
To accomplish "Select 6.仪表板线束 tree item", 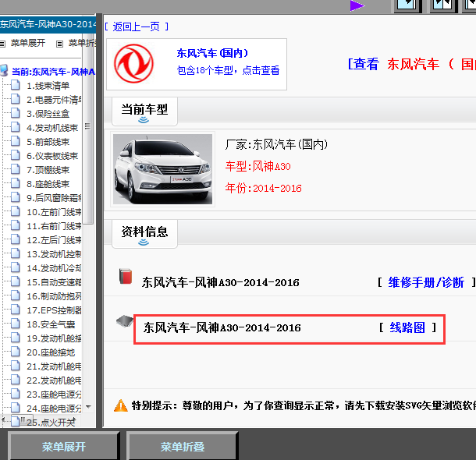I will click(x=52, y=156).
